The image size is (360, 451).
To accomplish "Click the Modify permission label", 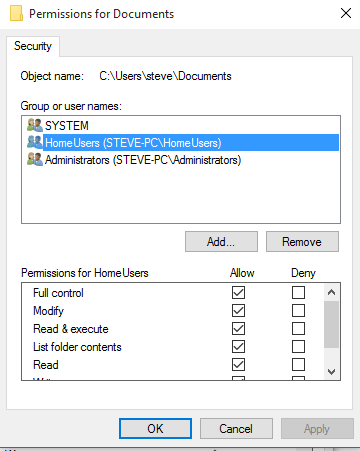I will coord(48,311).
